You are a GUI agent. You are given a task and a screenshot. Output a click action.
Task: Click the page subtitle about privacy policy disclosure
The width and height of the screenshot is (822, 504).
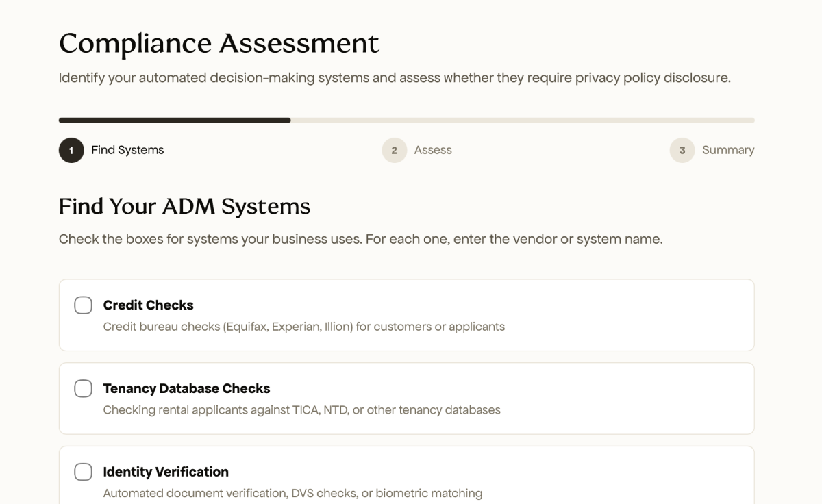click(x=395, y=77)
